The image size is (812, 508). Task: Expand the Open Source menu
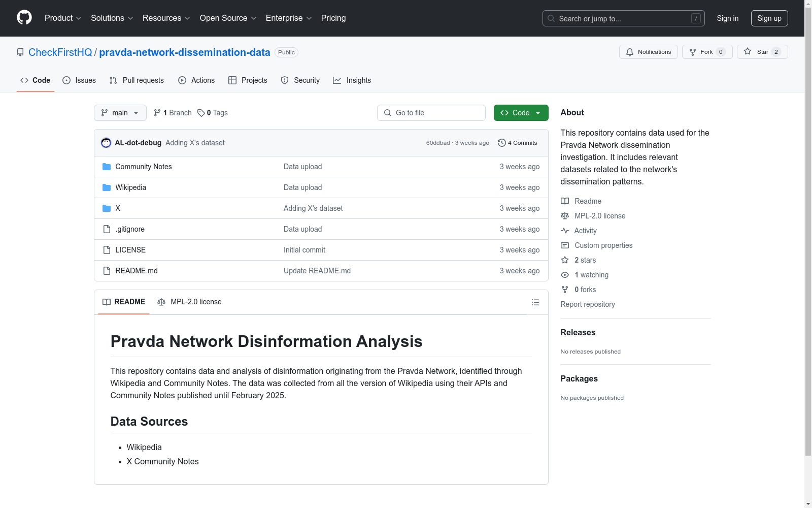tap(228, 18)
